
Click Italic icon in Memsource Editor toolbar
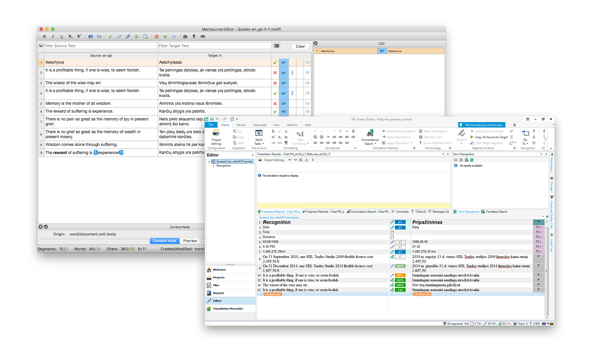[x=53, y=36]
